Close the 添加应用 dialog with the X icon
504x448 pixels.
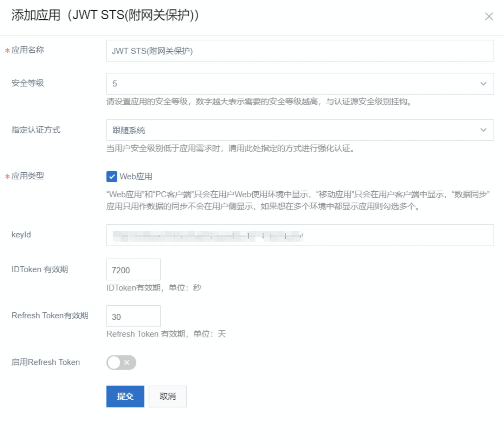click(x=489, y=16)
